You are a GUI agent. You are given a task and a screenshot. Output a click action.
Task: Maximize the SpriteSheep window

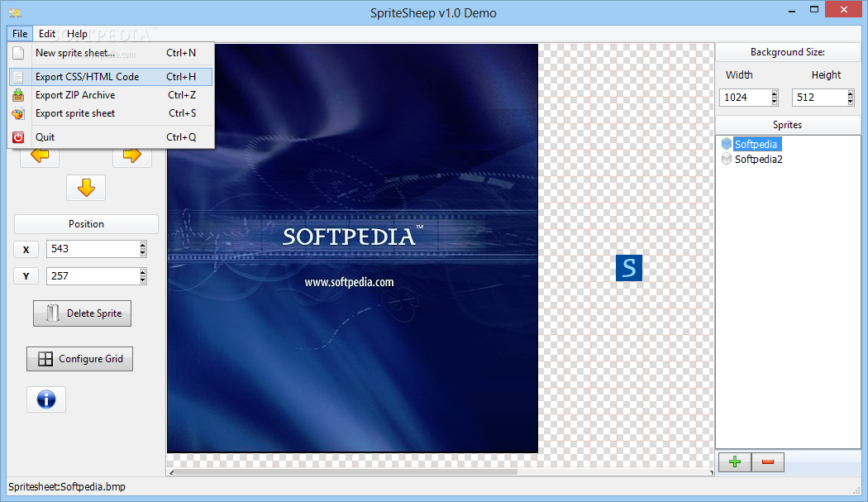813,9
